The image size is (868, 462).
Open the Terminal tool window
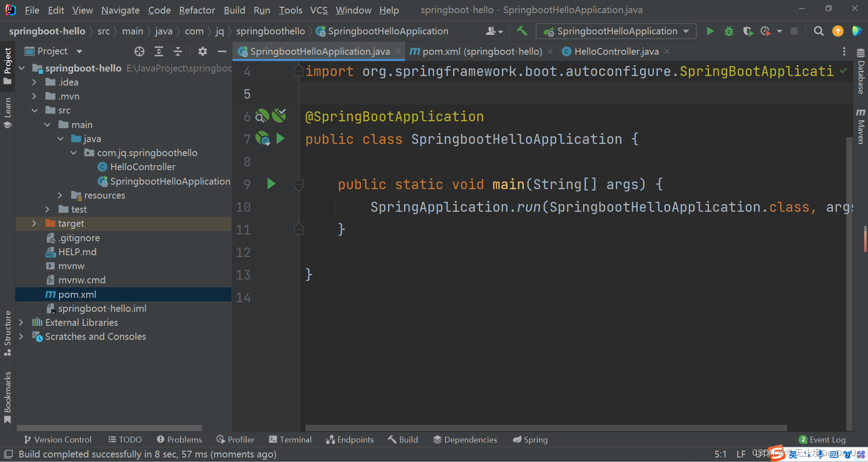coord(290,439)
